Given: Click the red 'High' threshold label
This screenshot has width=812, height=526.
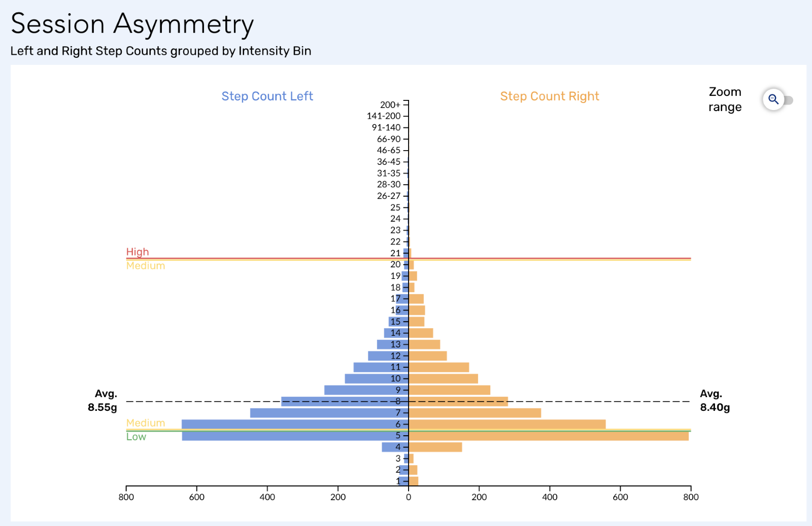Looking at the screenshot, I should tap(138, 252).
